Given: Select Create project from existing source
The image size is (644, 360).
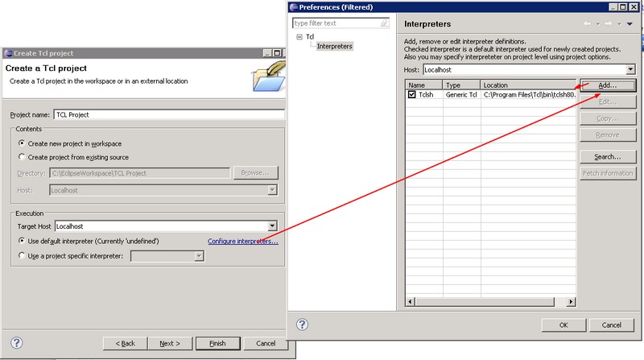Looking at the screenshot, I should click(x=22, y=157).
